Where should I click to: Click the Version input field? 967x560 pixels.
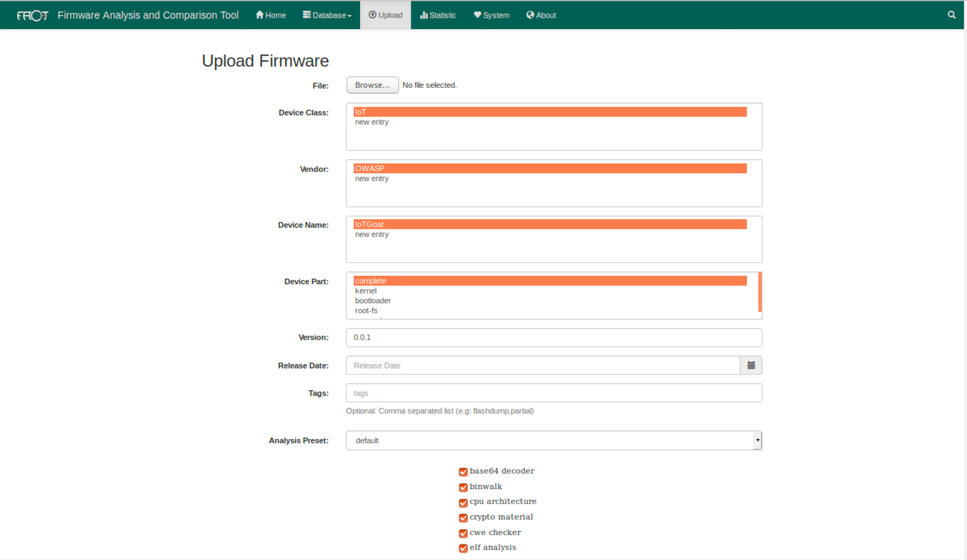(554, 337)
